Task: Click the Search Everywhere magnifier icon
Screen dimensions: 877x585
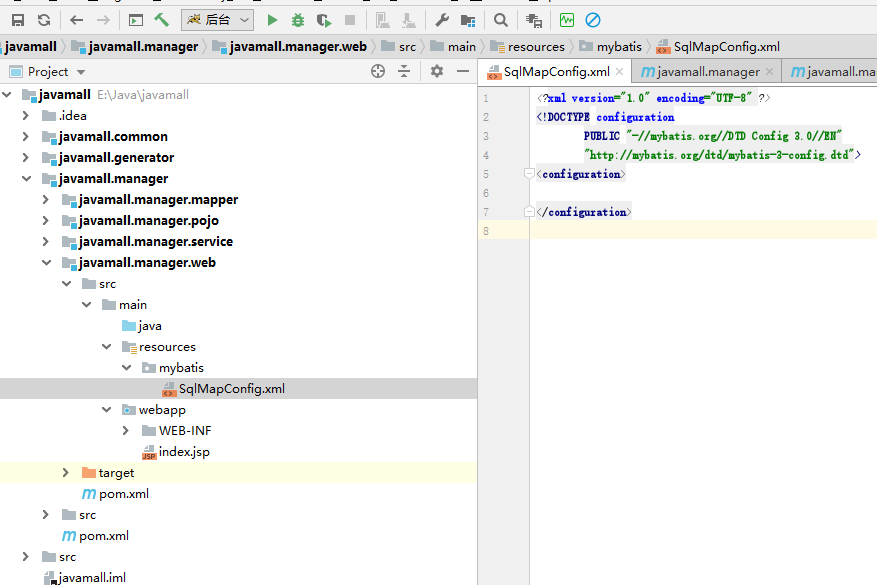Action: coord(501,20)
